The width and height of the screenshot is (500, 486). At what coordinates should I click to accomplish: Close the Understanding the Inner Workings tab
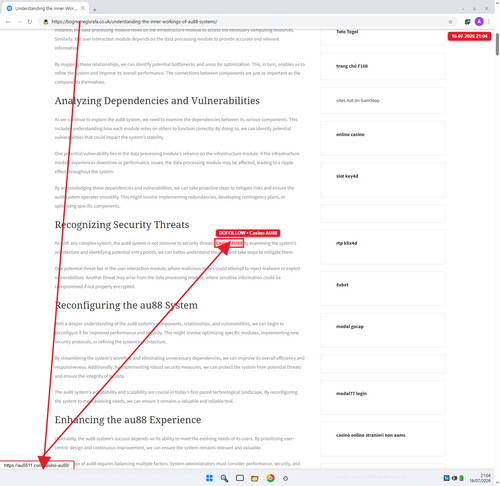tap(83, 8)
